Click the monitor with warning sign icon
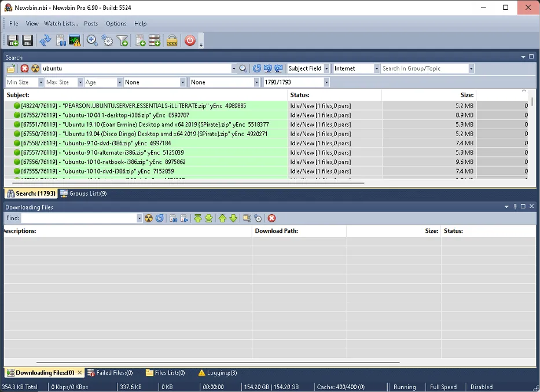 coord(75,41)
